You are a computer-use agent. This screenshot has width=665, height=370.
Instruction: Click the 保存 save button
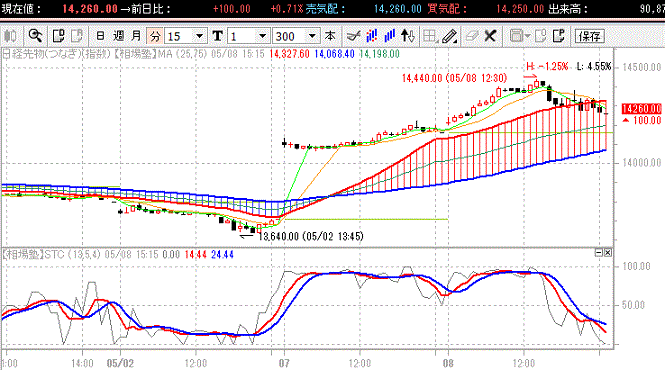590,36
